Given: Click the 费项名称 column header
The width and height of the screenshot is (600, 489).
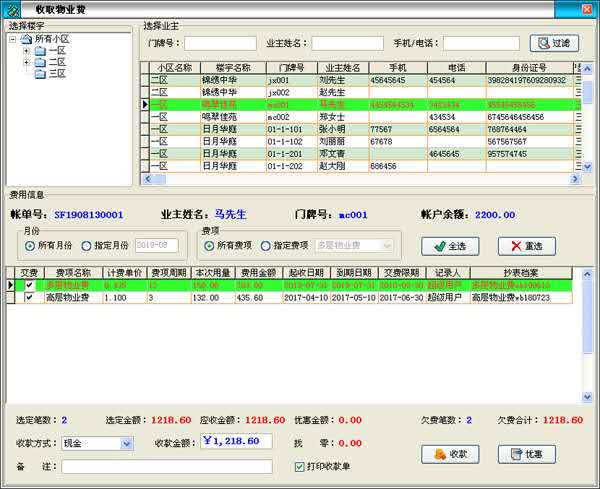Looking at the screenshot, I should click(x=73, y=273).
